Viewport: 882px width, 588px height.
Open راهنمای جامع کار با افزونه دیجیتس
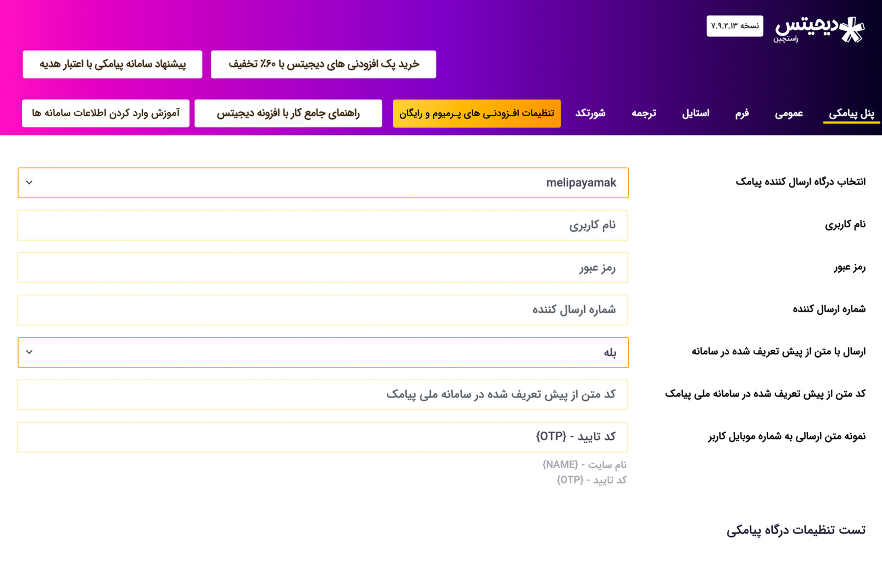click(288, 113)
